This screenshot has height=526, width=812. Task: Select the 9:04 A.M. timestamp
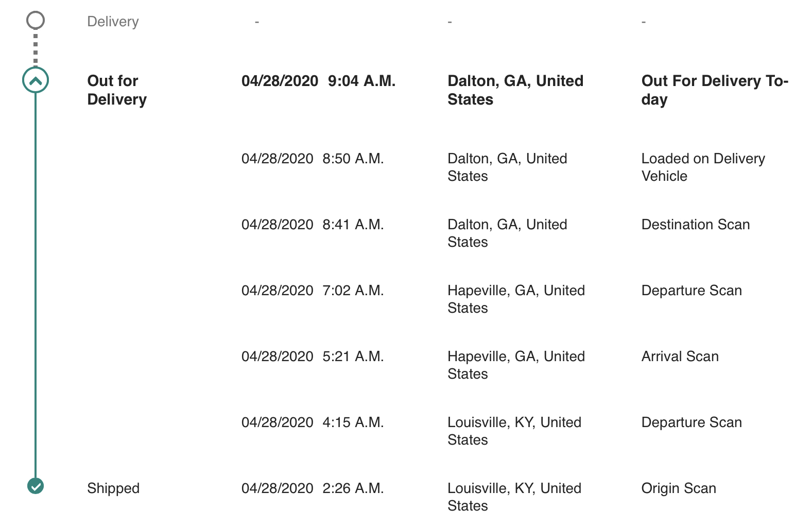click(x=361, y=81)
